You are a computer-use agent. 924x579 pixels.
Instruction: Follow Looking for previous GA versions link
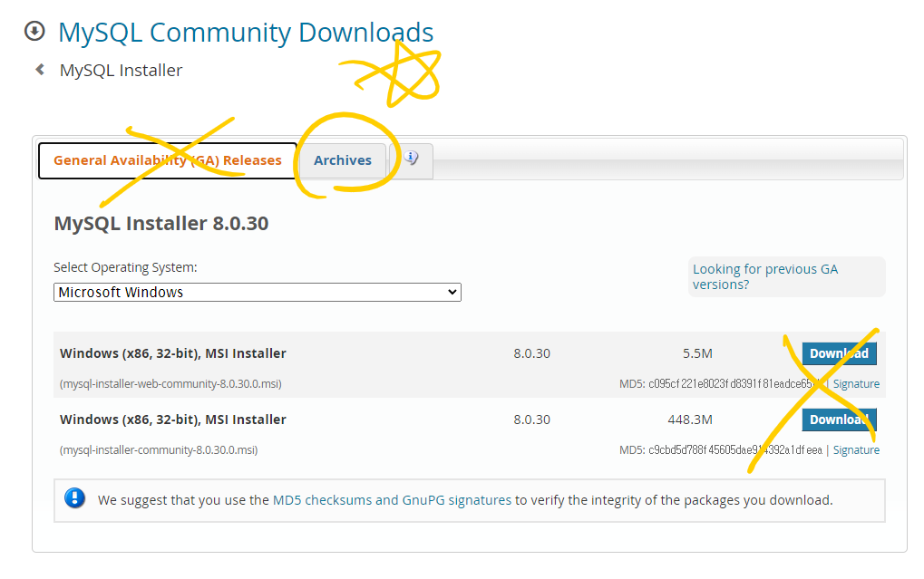pyautogui.click(x=765, y=277)
